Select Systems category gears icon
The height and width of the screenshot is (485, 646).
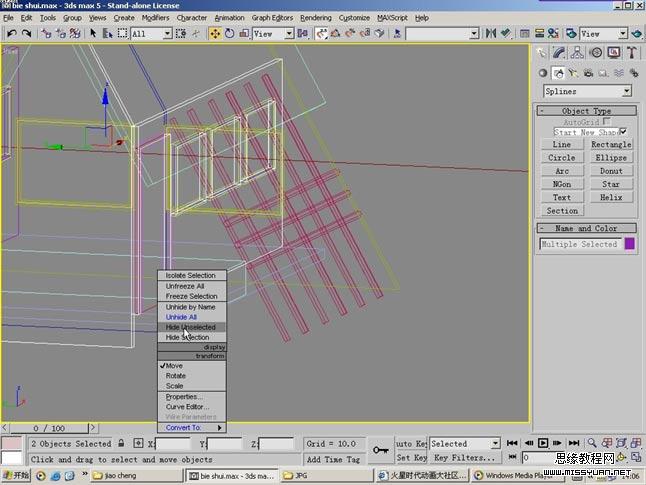(x=634, y=73)
